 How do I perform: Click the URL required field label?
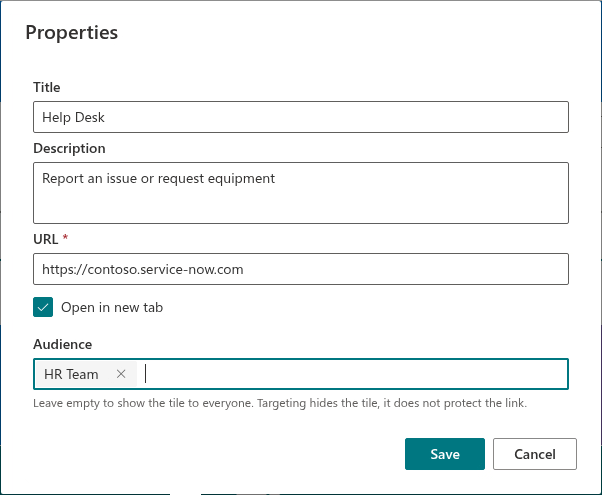51,239
